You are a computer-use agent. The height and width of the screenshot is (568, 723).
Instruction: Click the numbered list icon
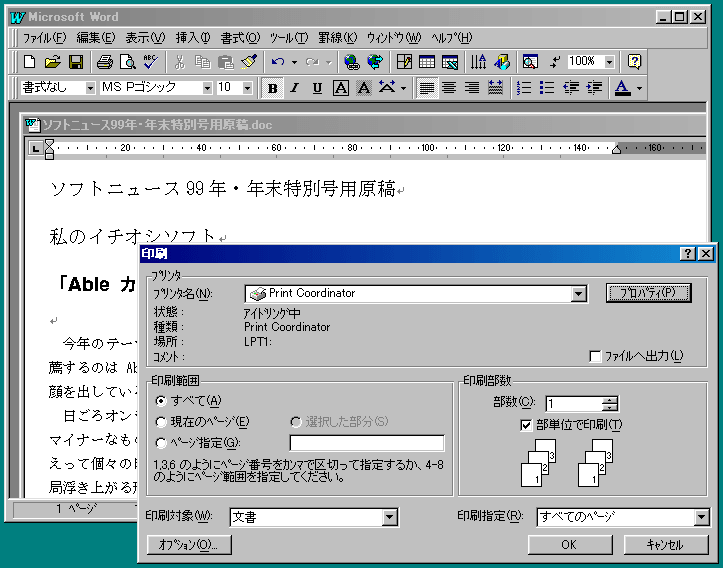524,88
